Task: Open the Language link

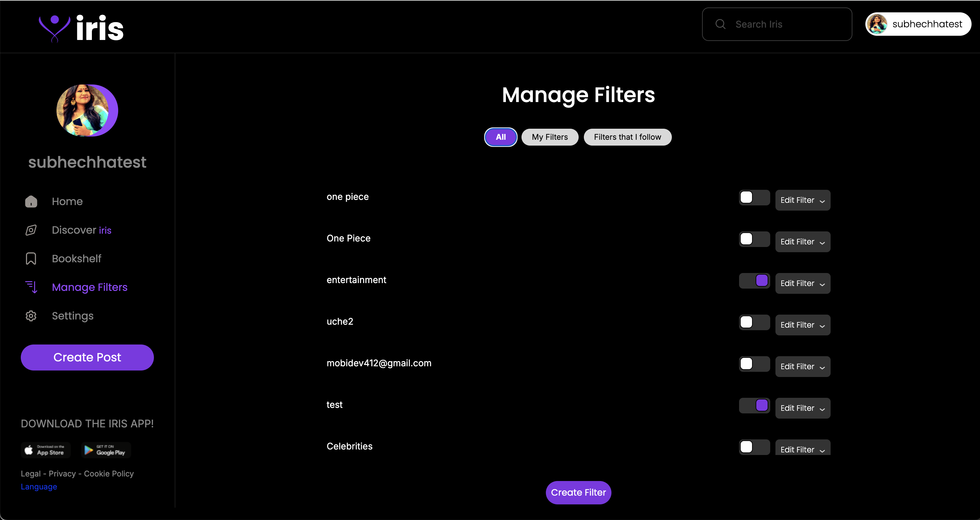Action: click(39, 487)
